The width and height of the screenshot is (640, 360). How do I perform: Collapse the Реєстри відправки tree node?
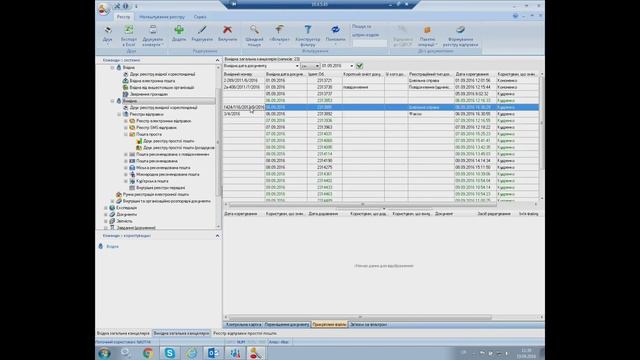pyautogui.click(x=119, y=114)
